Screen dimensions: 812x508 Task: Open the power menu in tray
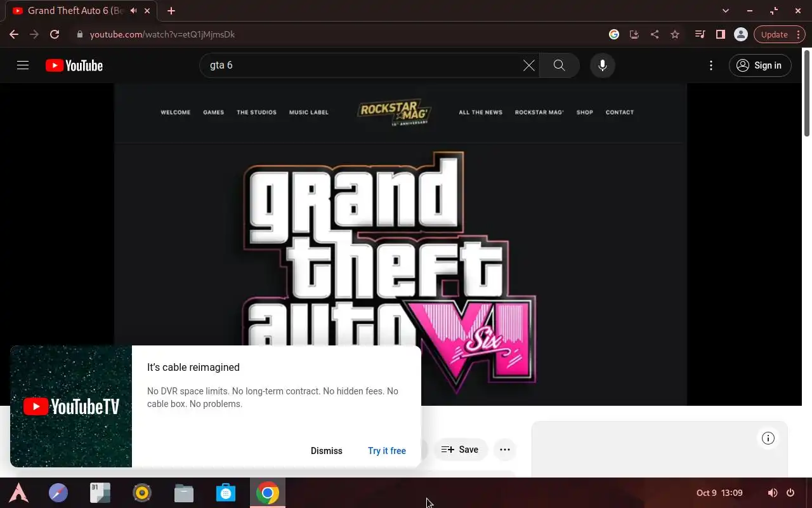tap(790, 493)
